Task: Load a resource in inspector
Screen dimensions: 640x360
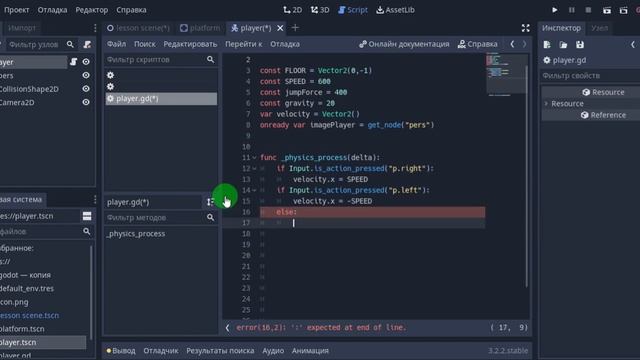Action: tap(563, 44)
